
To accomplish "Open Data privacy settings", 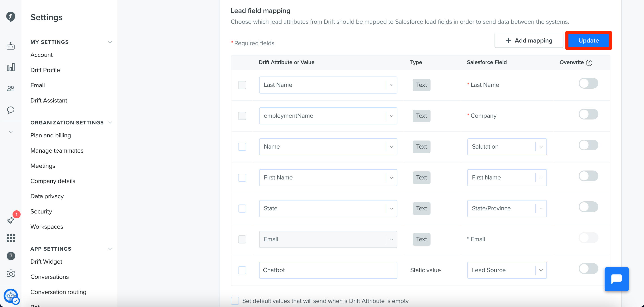I will click(x=47, y=196).
